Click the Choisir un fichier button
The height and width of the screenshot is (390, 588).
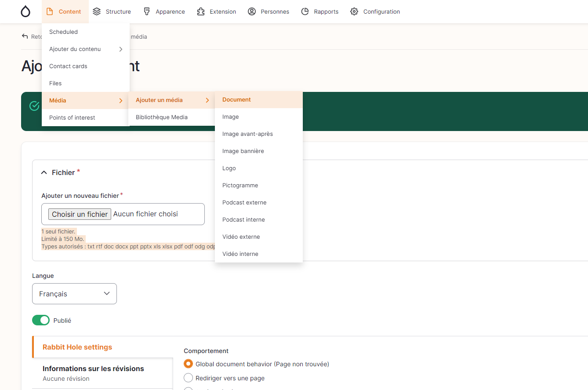pos(80,214)
